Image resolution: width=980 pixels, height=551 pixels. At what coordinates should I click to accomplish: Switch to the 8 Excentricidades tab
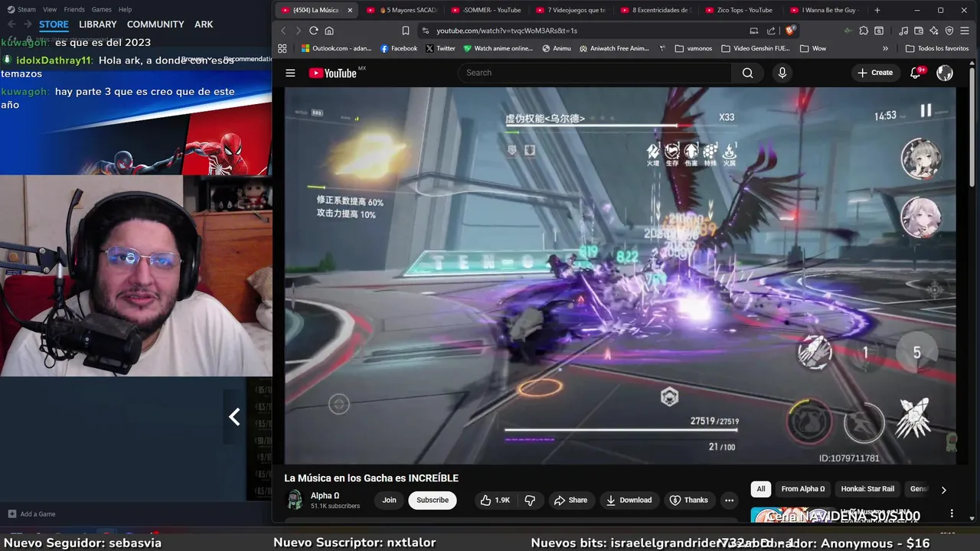coord(656,10)
